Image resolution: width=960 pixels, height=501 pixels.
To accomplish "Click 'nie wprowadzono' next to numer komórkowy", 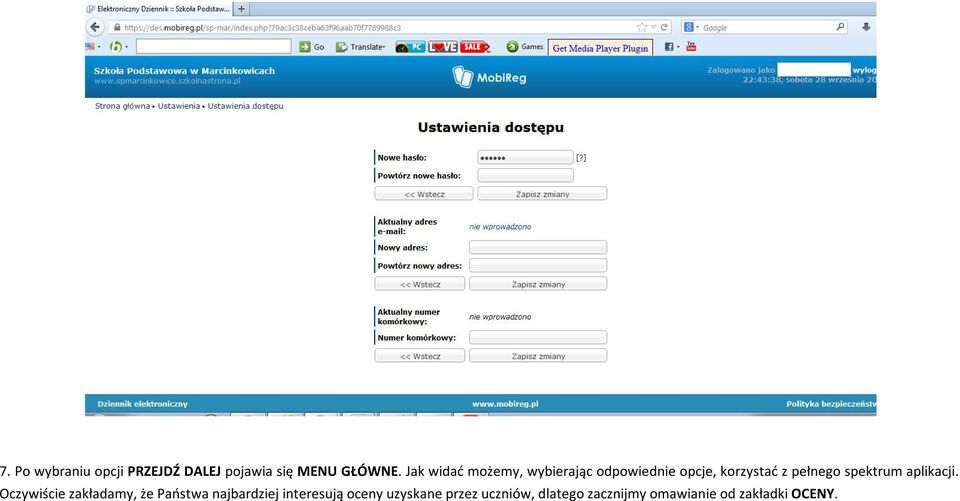I will pos(500,317).
